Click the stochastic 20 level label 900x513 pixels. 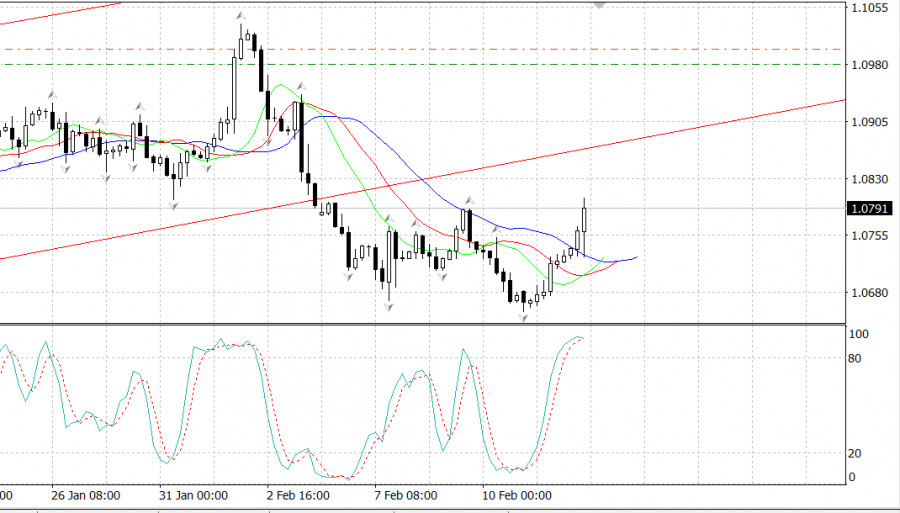856,453
